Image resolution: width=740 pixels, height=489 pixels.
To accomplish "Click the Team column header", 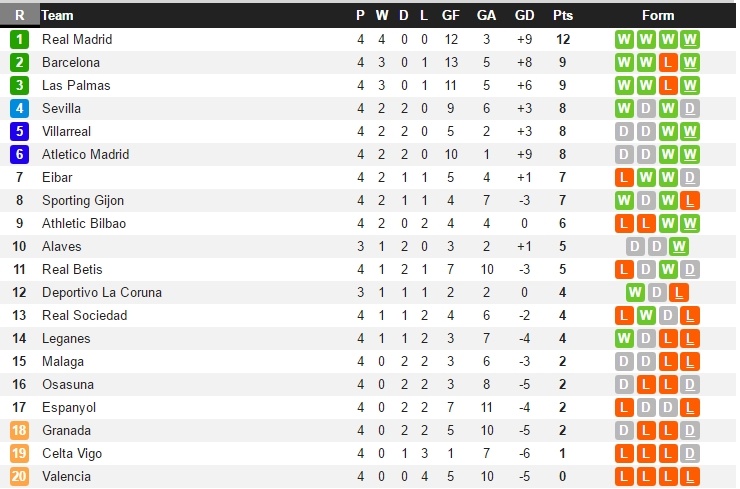I will tap(58, 15).
